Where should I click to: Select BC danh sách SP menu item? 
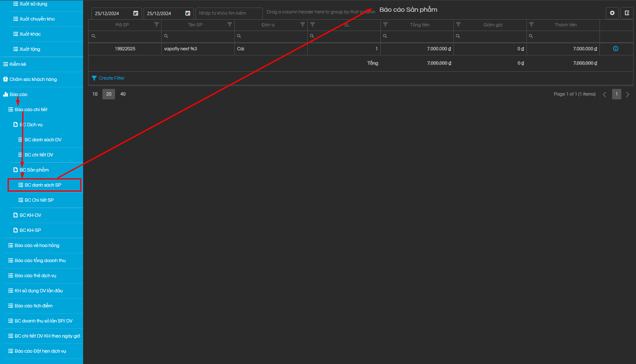point(43,185)
